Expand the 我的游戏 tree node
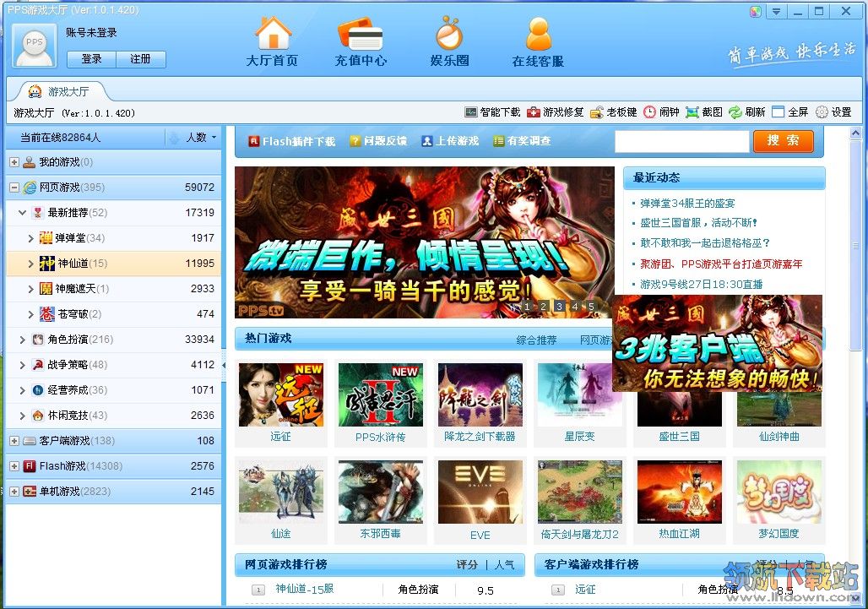 click(x=14, y=162)
